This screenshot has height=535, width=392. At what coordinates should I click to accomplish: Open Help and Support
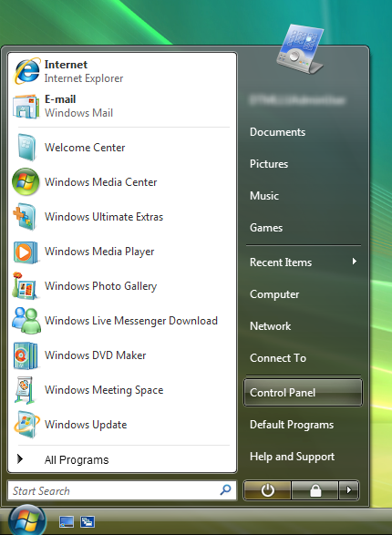coord(292,457)
